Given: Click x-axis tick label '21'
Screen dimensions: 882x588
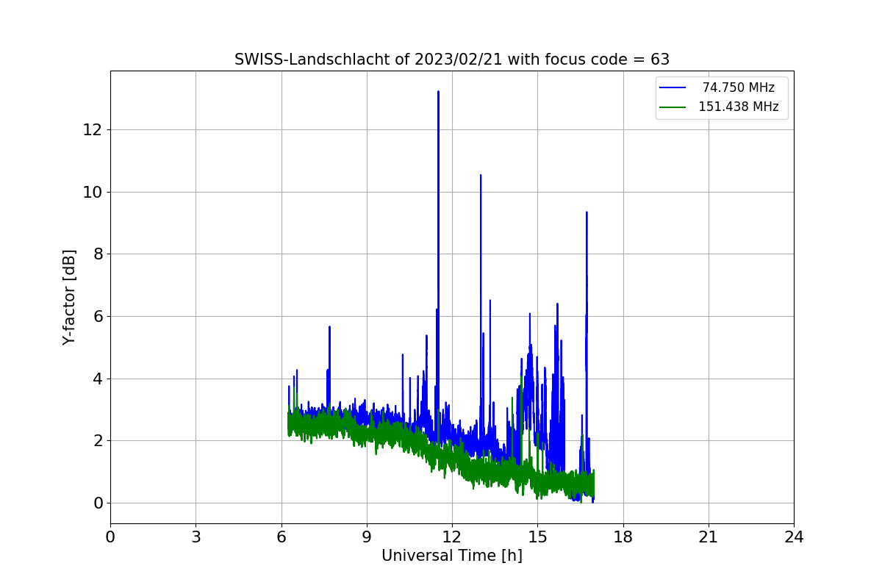Looking at the screenshot, I should click(709, 537).
